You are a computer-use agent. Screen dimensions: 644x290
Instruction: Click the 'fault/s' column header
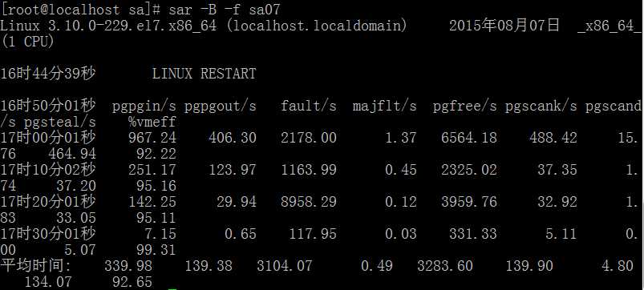point(309,107)
